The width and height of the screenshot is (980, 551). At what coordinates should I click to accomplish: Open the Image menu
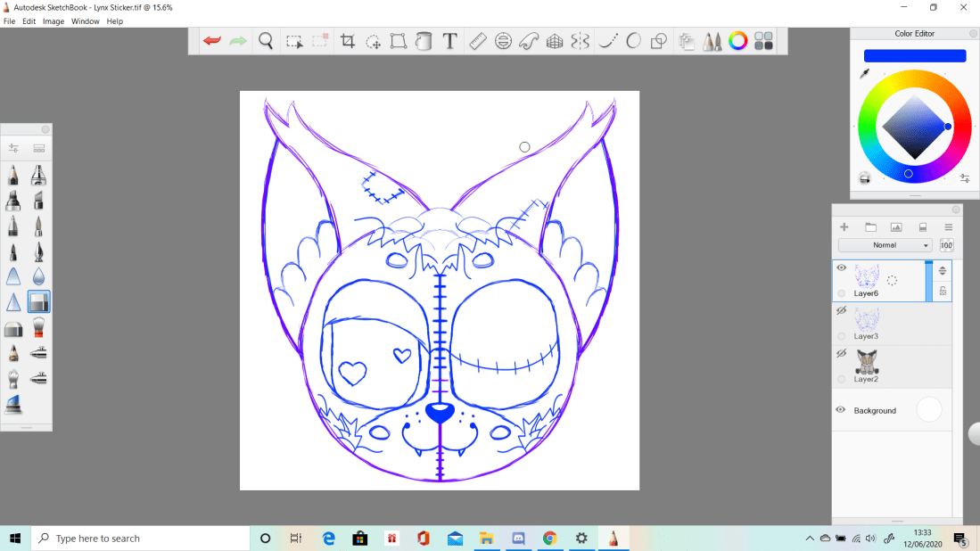tap(54, 21)
